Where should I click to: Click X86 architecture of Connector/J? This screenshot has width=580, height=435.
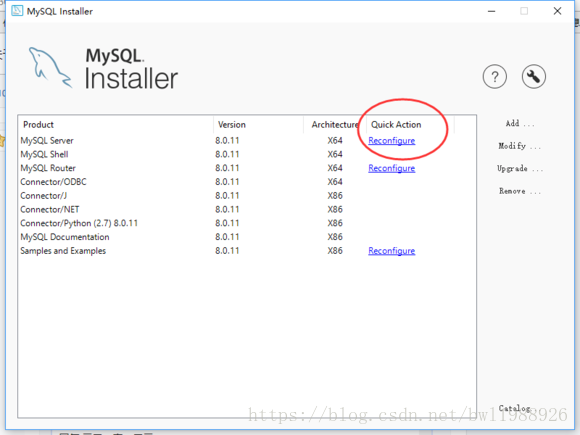(x=335, y=195)
